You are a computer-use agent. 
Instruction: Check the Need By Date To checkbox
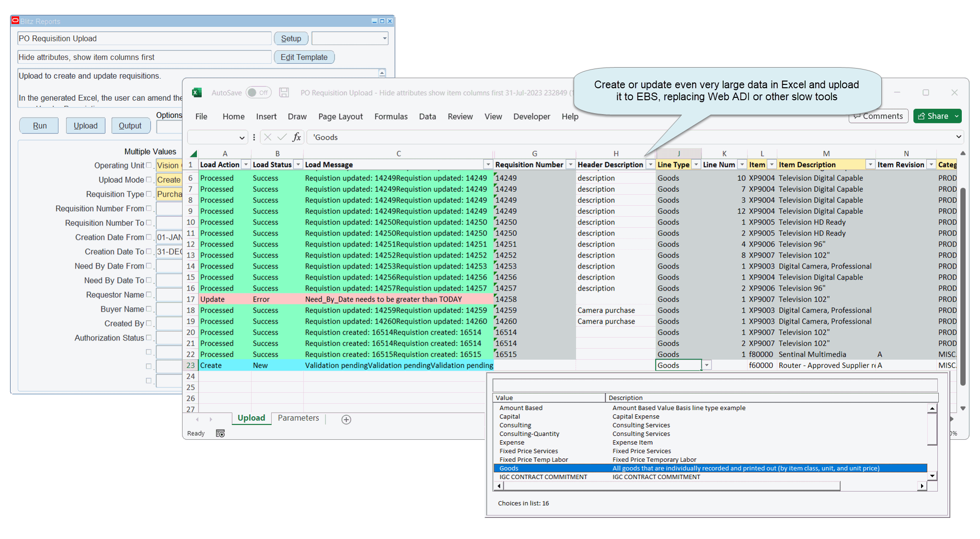coord(149,281)
